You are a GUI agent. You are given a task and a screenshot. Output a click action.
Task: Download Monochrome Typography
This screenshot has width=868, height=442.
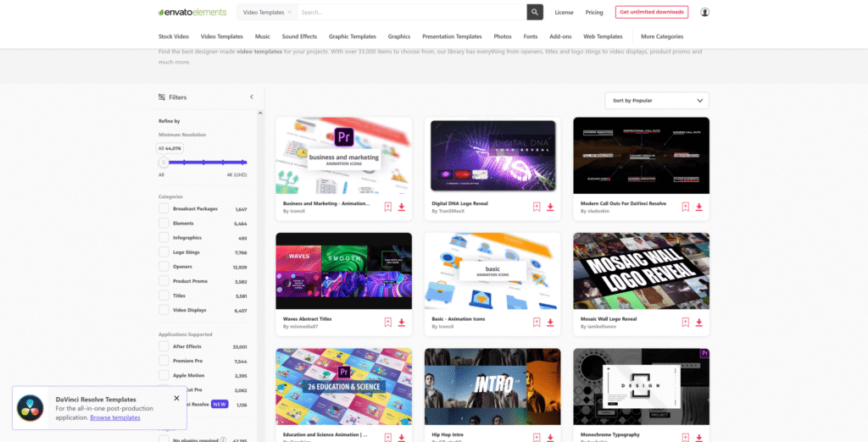[x=699, y=438]
